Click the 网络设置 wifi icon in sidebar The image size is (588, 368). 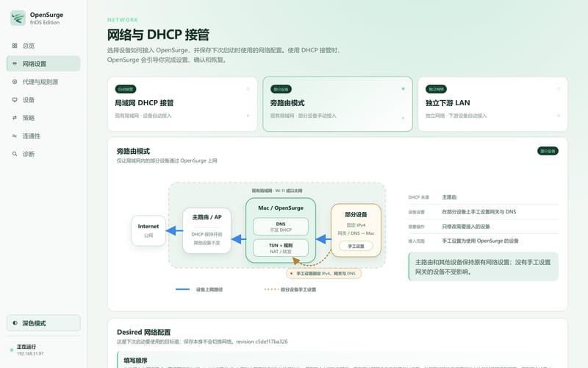15,63
